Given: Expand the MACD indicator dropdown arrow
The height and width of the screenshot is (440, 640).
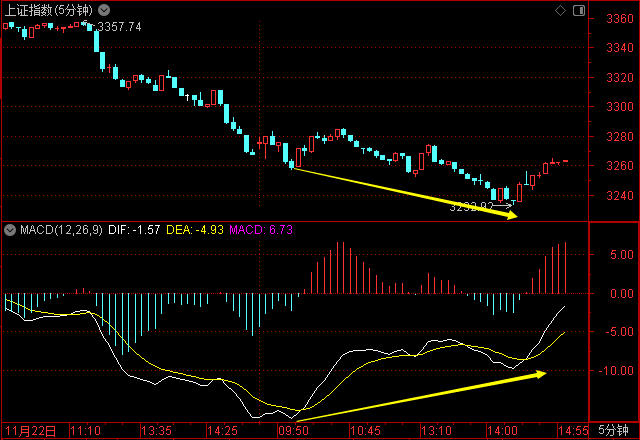Looking at the screenshot, I should point(10,230).
